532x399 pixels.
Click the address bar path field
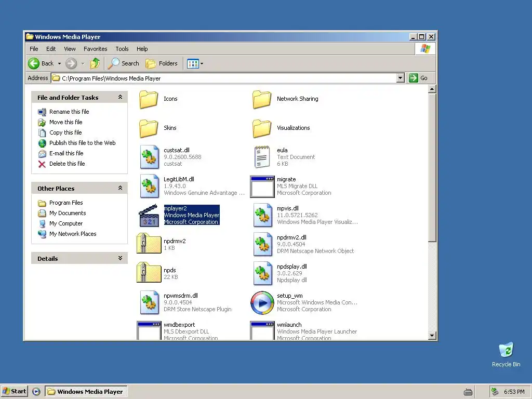coord(224,78)
